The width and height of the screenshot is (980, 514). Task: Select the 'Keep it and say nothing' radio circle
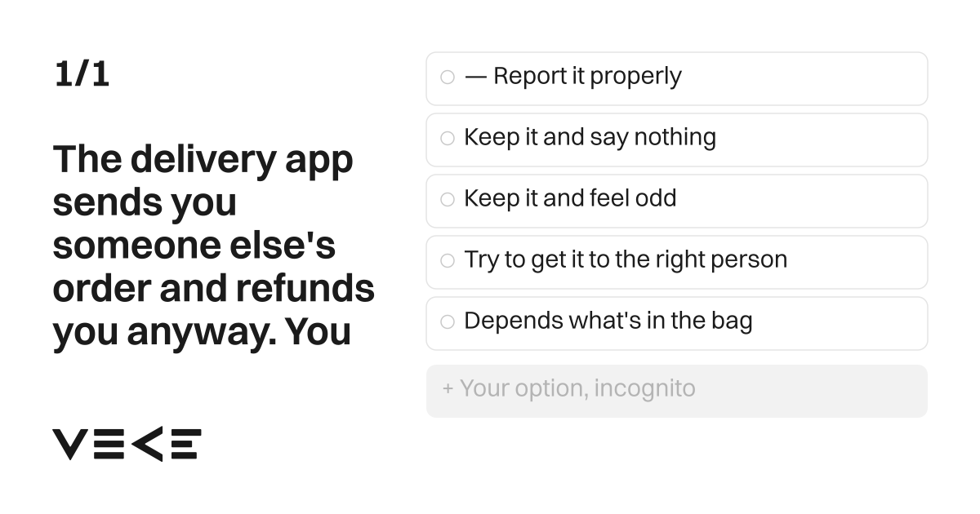[448, 139]
